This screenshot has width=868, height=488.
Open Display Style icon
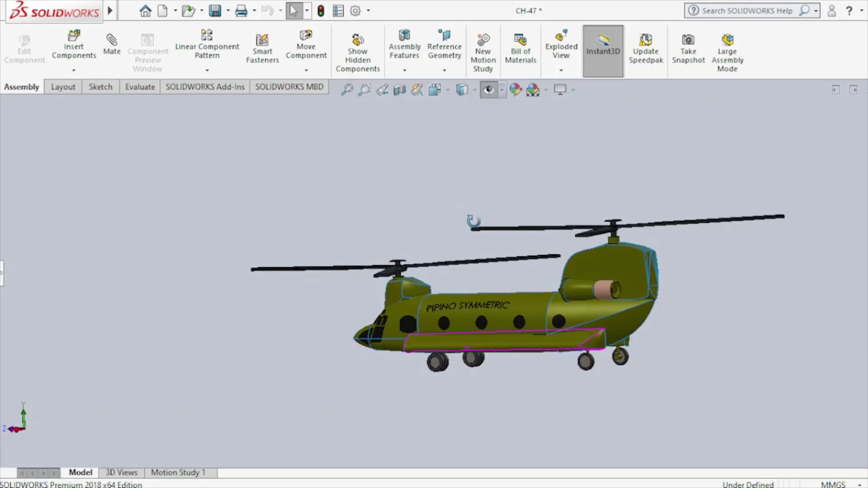pyautogui.click(x=462, y=89)
